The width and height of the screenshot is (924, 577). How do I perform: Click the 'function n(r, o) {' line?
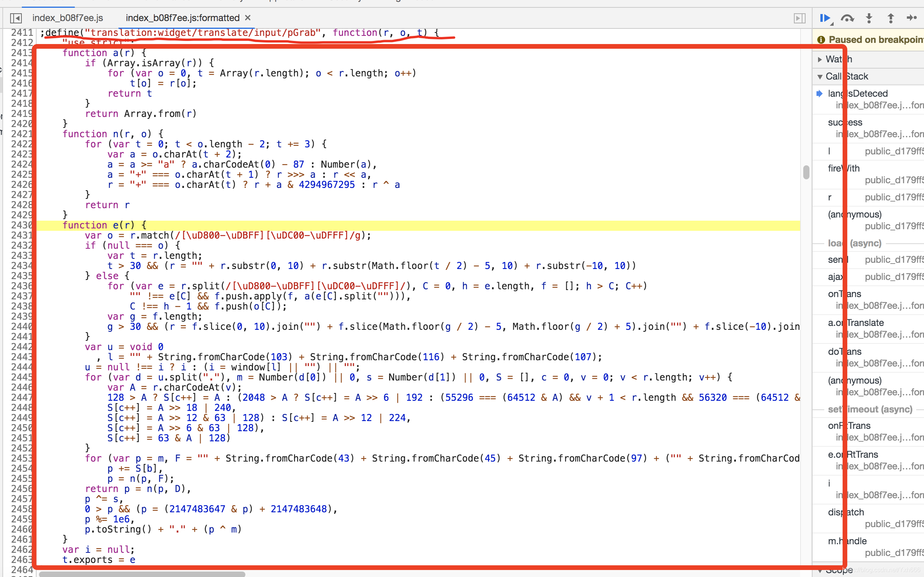[x=113, y=134]
